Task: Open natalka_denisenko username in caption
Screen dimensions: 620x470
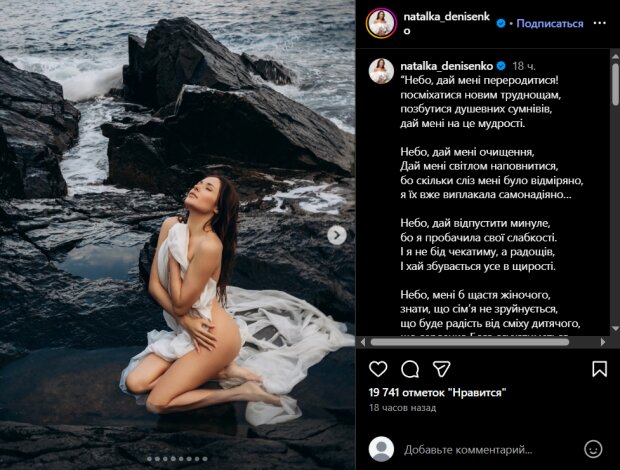Action: (x=447, y=64)
